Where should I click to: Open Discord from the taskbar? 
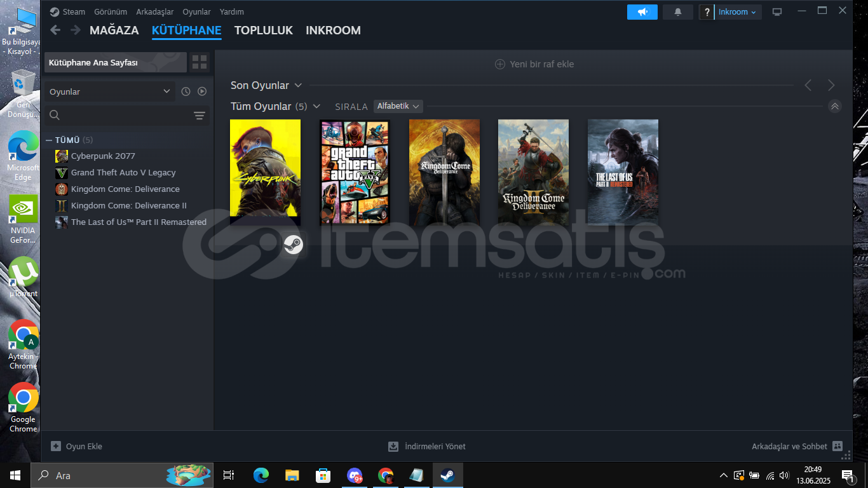tap(355, 475)
